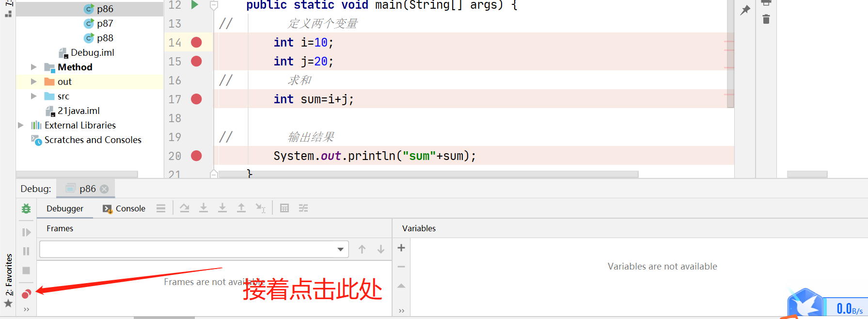Open the Frames thread dropdown
Screen dimensions: 868x319
[340, 249]
